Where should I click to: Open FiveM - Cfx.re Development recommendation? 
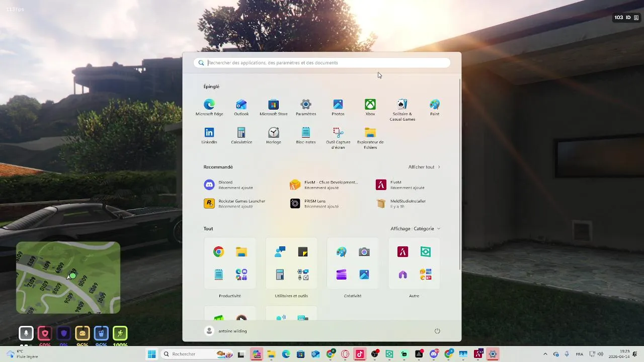[325, 185]
